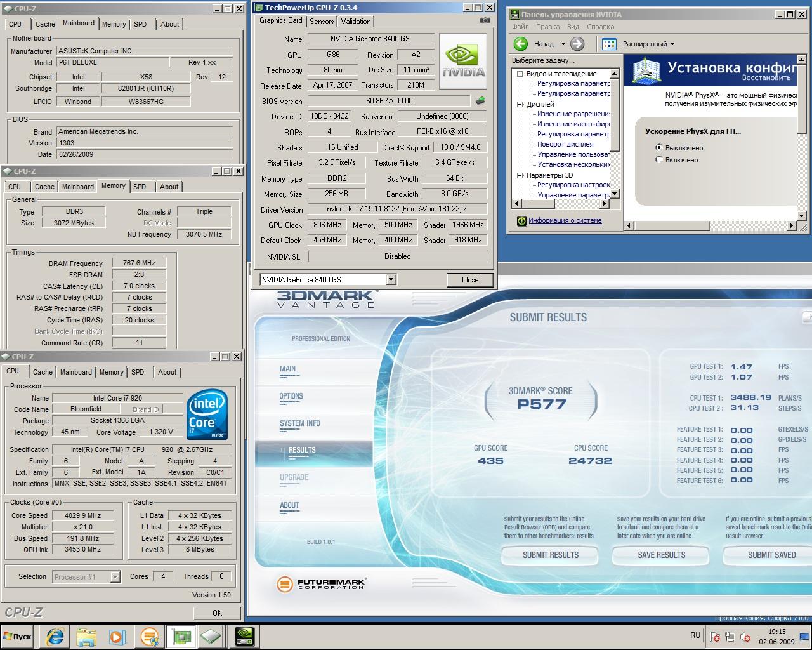The height and width of the screenshot is (650, 812).
Task: Click the orange shielded taskbar icon
Action: 150,637
